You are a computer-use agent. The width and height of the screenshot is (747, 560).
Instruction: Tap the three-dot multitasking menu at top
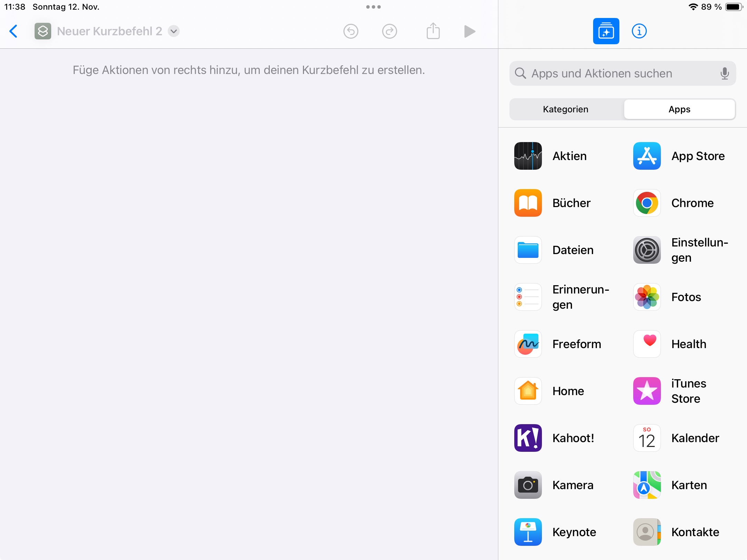click(373, 7)
